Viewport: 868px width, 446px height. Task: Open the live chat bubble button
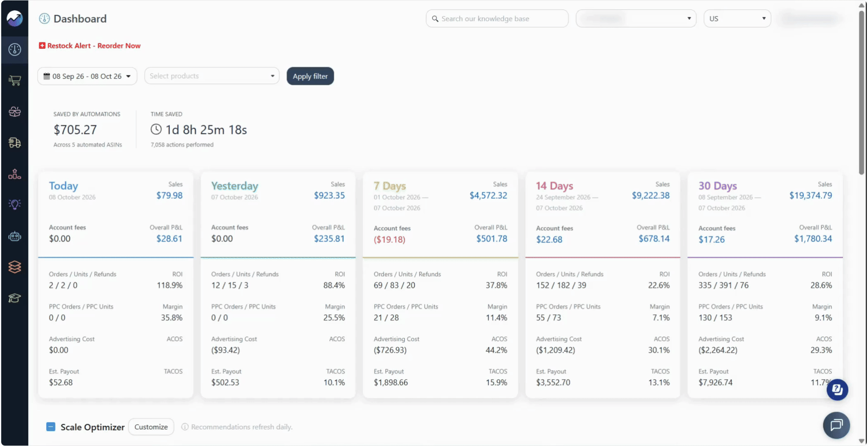click(836, 425)
